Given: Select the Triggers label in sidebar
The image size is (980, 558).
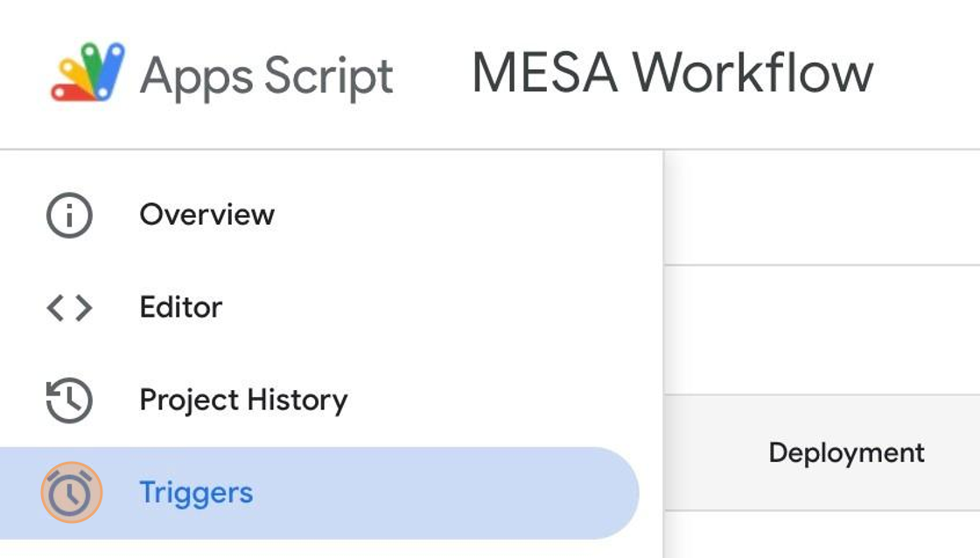Looking at the screenshot, I should click(196, 493).
